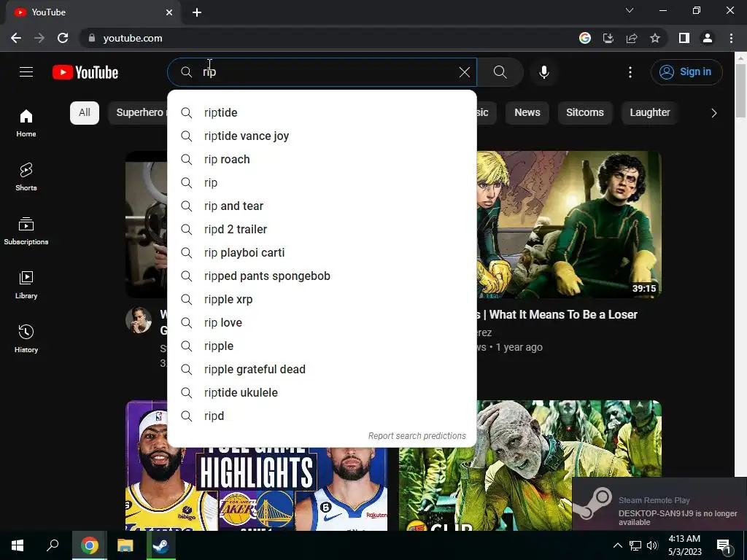Open the YouTube guide hamburger menu
This screenshot has width=747, height=560.
(x=26, y=72)
